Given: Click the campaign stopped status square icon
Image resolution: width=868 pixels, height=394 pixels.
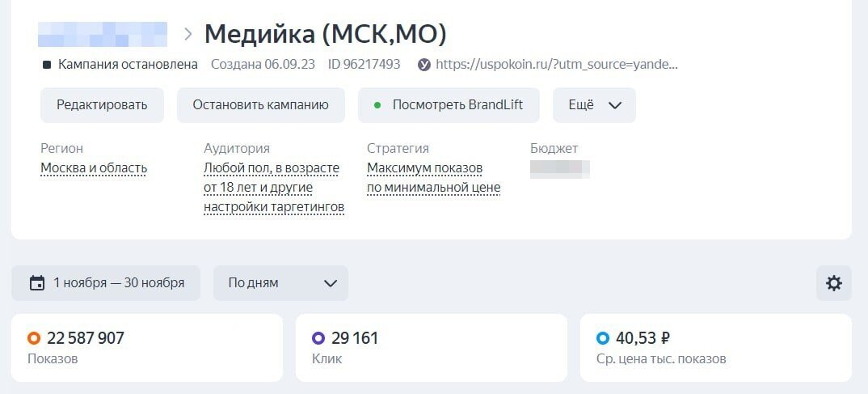Looking at the screenshot, I should pos(47,65).
